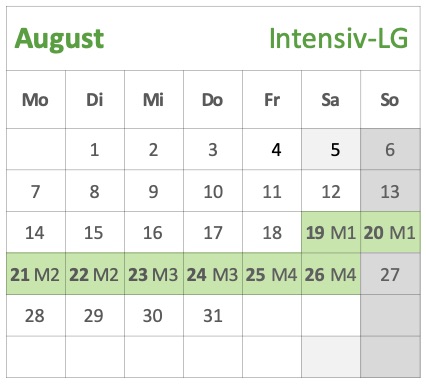Click the 21 M2 Monday cell
Screen dimensions: 426x384
click(x=36, y=274)
